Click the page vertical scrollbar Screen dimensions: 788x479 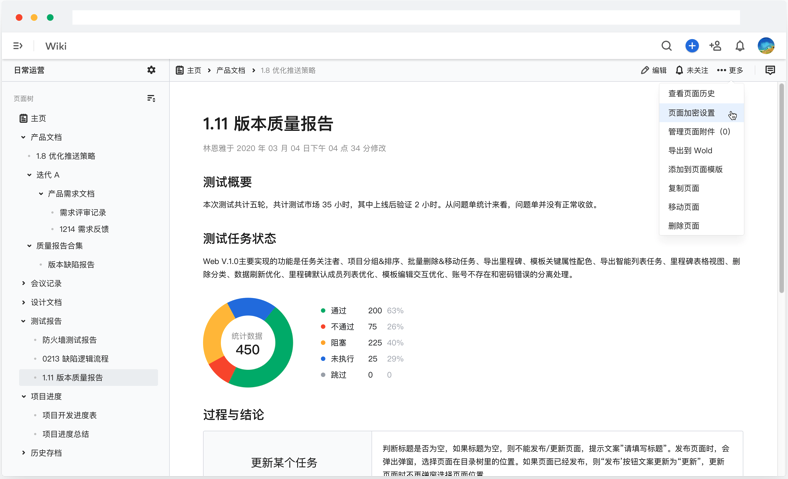(x=781, y=188)
